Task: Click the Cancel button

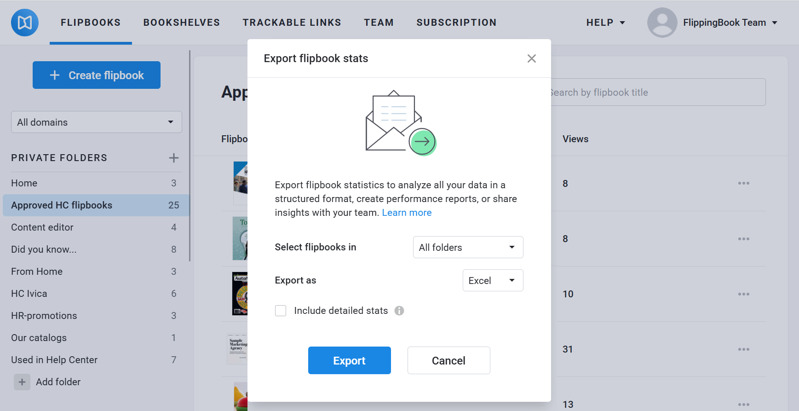Action: coord(448,360)
